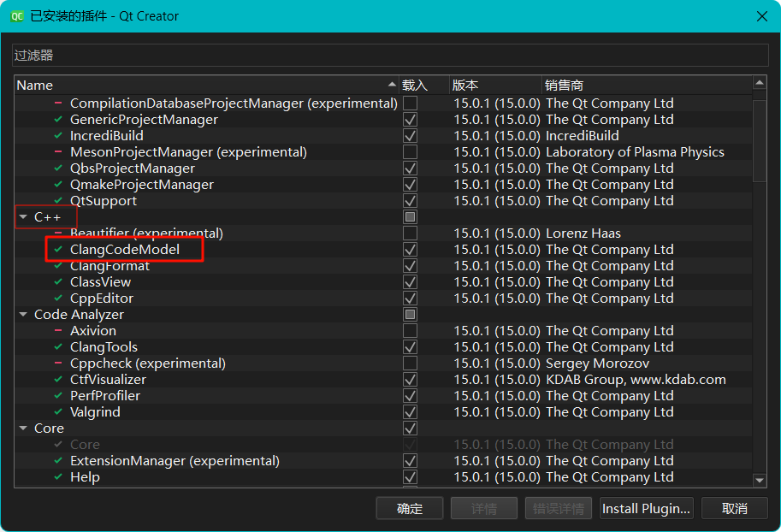Click the Qt Creator logo in title bar
This screenshot has height=532, width=781.
coord(17,16)
